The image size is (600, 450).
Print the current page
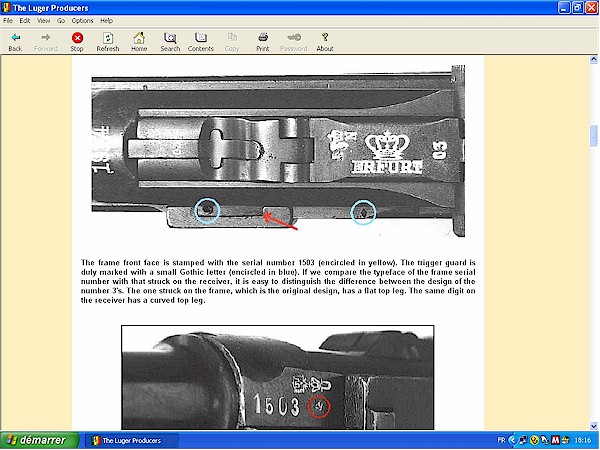(x=262, y=42)
